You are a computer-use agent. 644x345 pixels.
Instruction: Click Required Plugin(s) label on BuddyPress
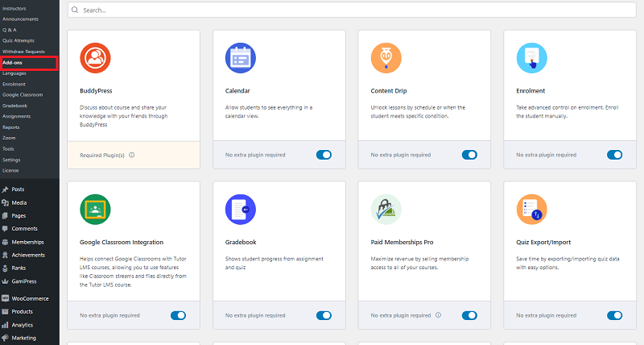pyautogui.click(x=102, y=155)
